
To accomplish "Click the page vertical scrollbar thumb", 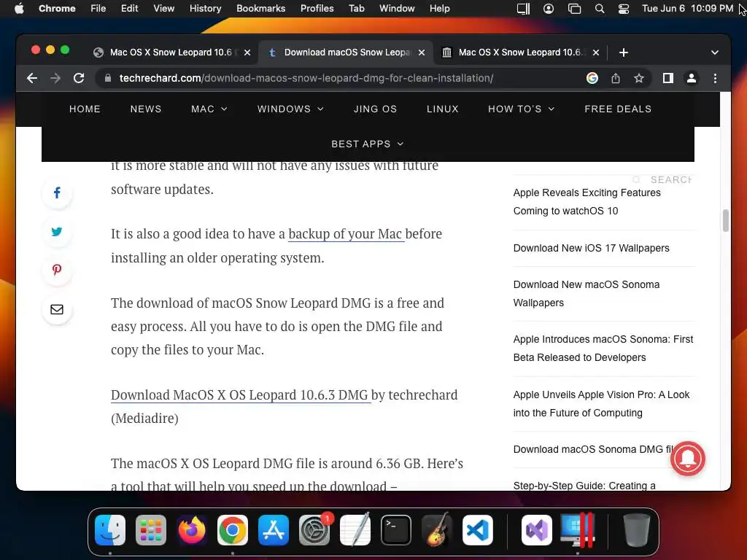I will (x=725, y=220).
